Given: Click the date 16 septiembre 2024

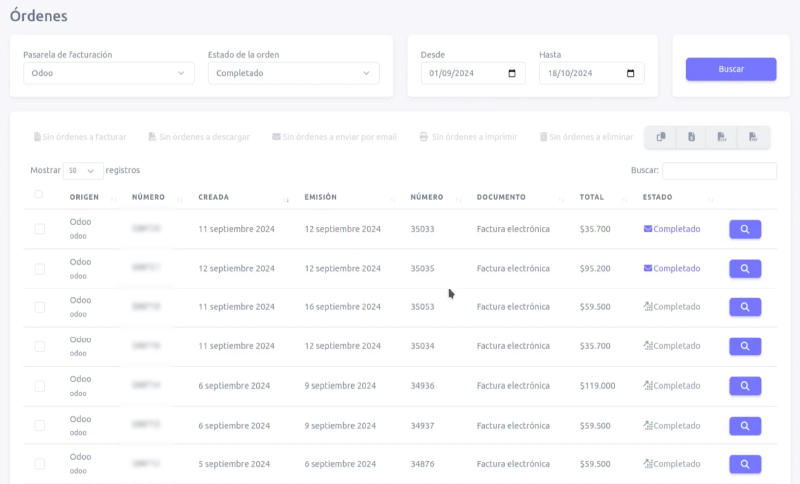Looking at the screenshot, I should pos(343,307).
